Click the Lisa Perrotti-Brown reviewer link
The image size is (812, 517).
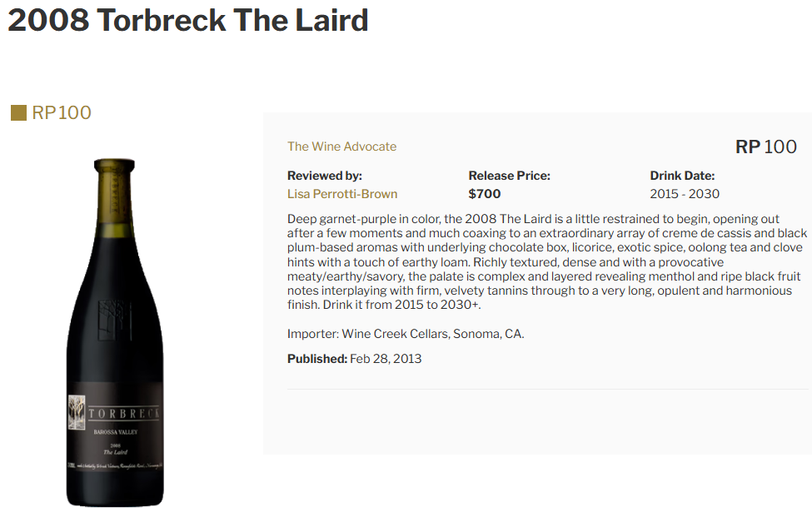(342, 194)
